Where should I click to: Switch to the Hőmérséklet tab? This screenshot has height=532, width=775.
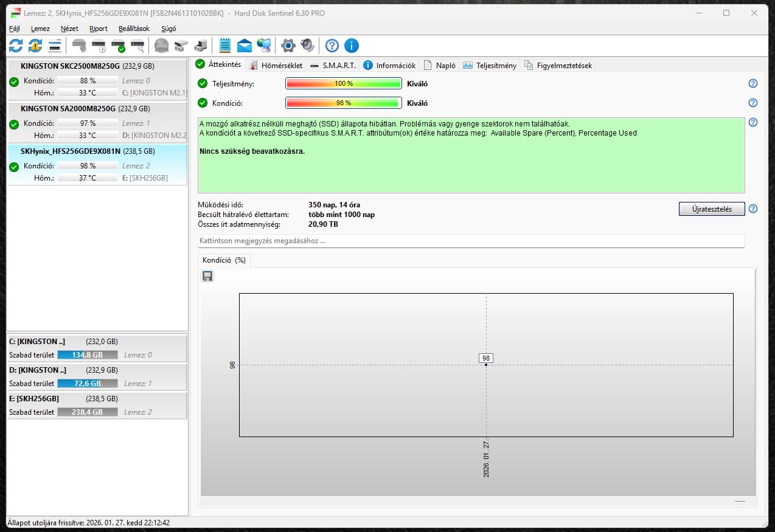coord(276,65)
